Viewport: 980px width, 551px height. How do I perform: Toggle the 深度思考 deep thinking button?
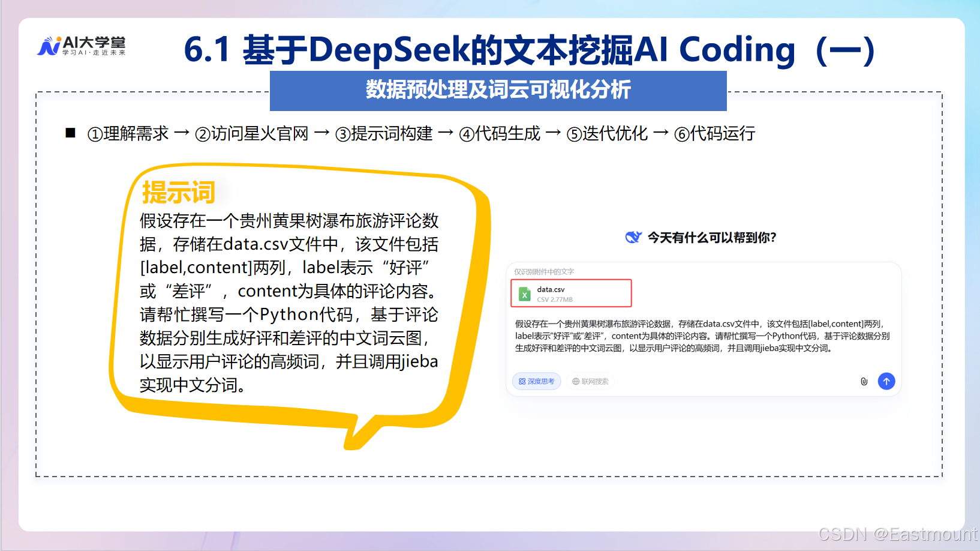coord(537,381)
